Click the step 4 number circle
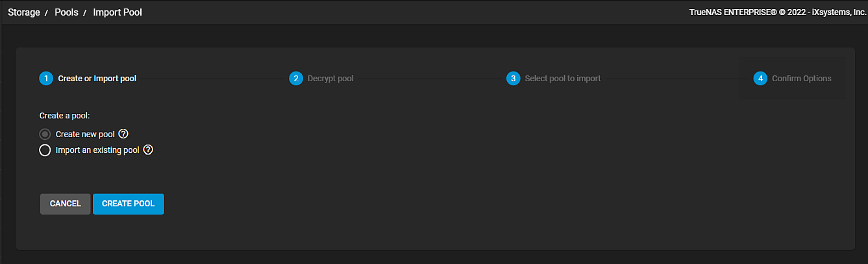The height and width of the screenshot is (264, 868). 760,79
